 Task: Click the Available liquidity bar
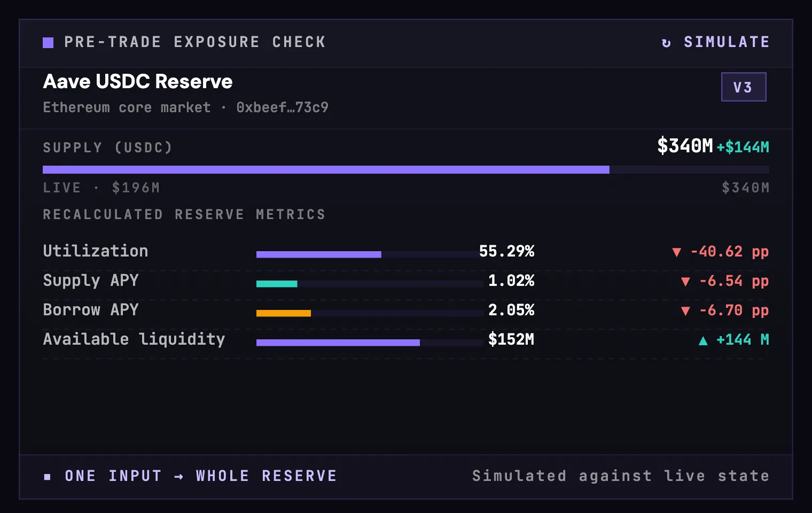point(369,343)
